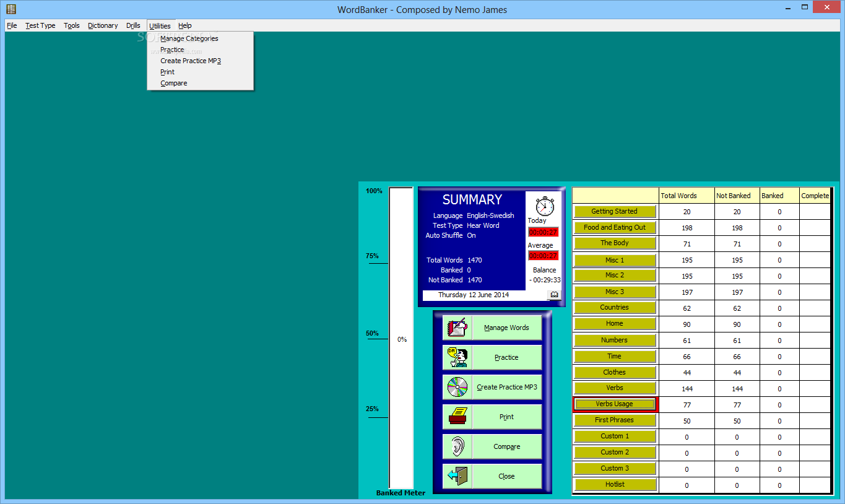This screenshot has height=504, width=845.
Task: Open the File menu
Action: pyautogui.click(x=12, y=25)
